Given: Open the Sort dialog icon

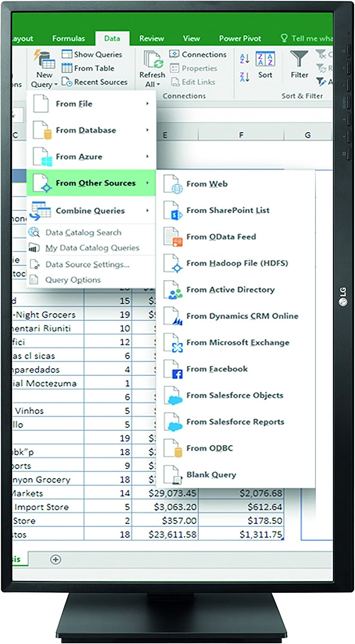Looking at the screenshot, I should coord(265,59).
